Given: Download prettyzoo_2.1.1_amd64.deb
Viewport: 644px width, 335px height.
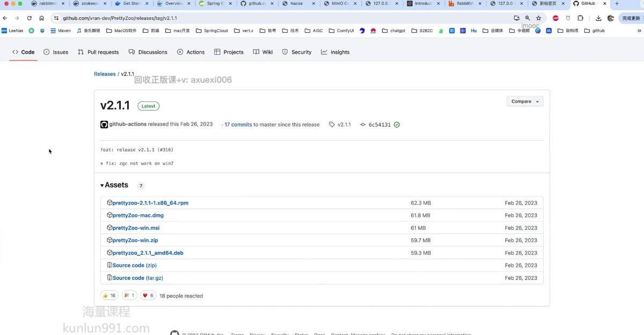Looking at the screenshot, I should pyautogui.click(x=148, y=253).
